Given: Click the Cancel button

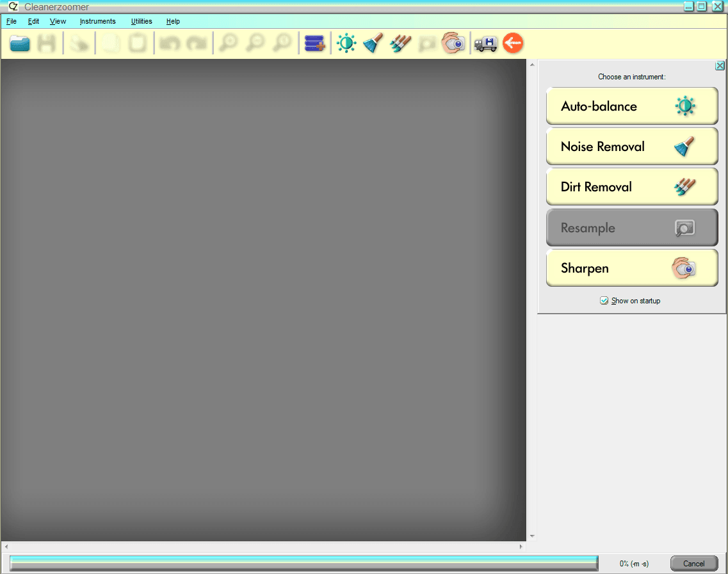Looking at the screenshot, I should pos(693,564).
